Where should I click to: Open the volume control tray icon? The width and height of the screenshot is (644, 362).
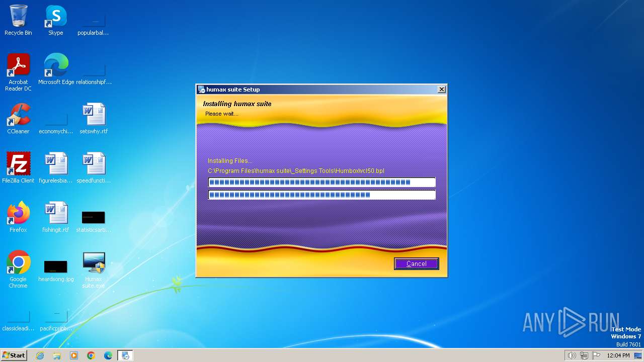pos(572,355)
